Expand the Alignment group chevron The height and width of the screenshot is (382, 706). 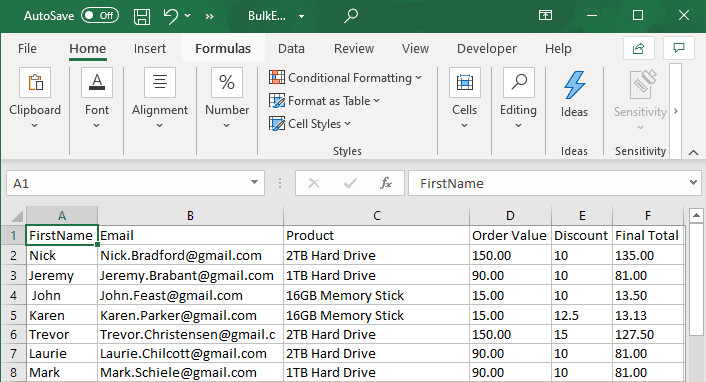[x=159, y=126]
